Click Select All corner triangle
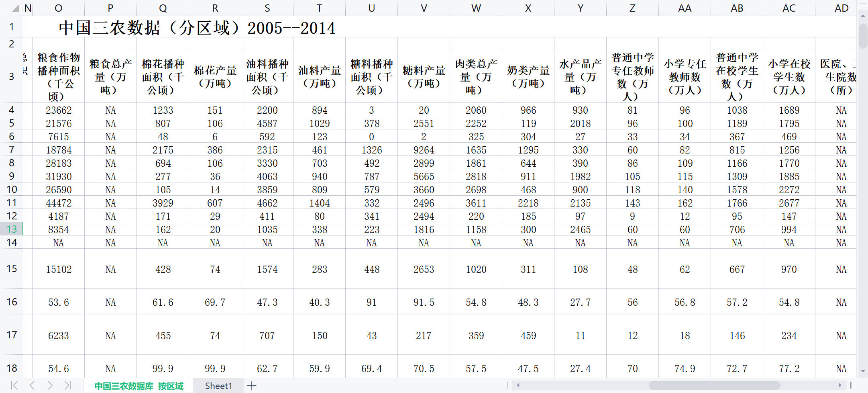The height and width of the screenshot is (393, 868). 15,8
